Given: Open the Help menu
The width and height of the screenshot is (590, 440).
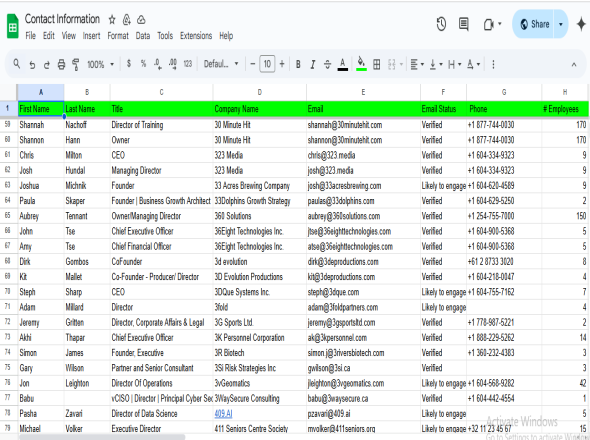Looking at the screenshot, I should [x=226, y=36].
